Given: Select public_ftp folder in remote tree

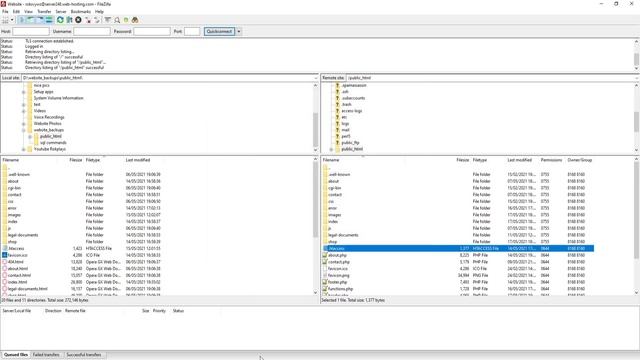Looking at the screenshot, I should click(350, 143).
